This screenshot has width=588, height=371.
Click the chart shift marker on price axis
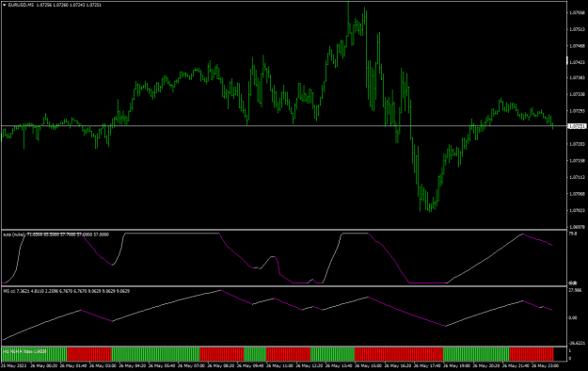(567, 61)
